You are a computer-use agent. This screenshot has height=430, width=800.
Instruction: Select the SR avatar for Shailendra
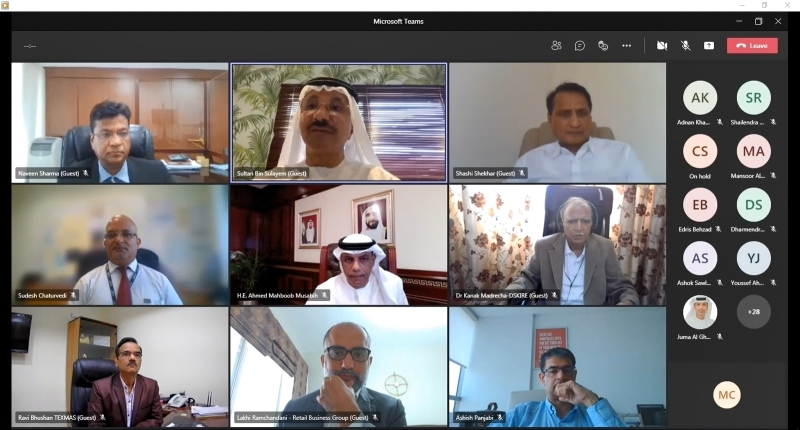753,98
